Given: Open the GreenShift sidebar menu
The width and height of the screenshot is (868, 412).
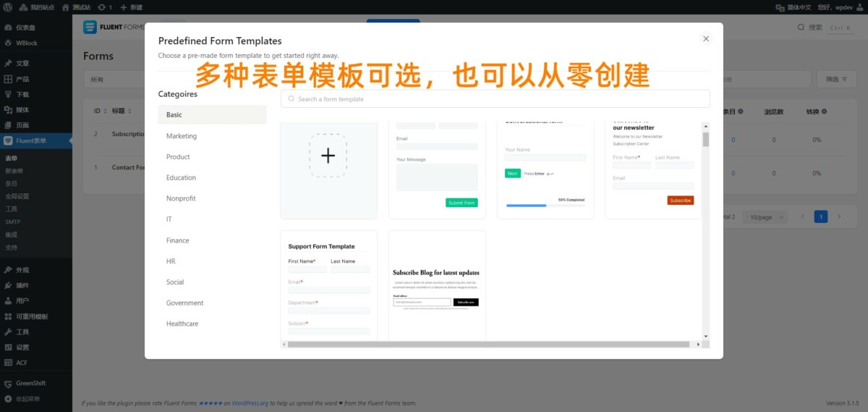Looking at the screenshot, I should (x=30, y=383).
